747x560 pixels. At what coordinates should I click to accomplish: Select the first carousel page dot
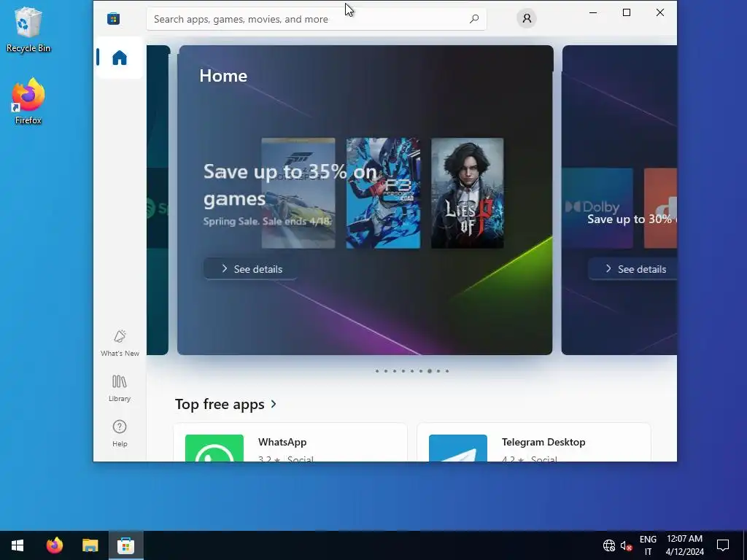pyautogui.click(x=377, y=371)
